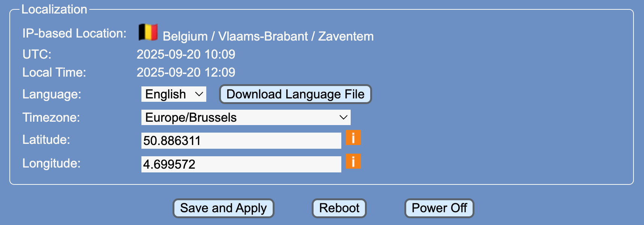Click the "IP-based Location:" label
This screenshot has width=644, height=225.
[74, 33]
